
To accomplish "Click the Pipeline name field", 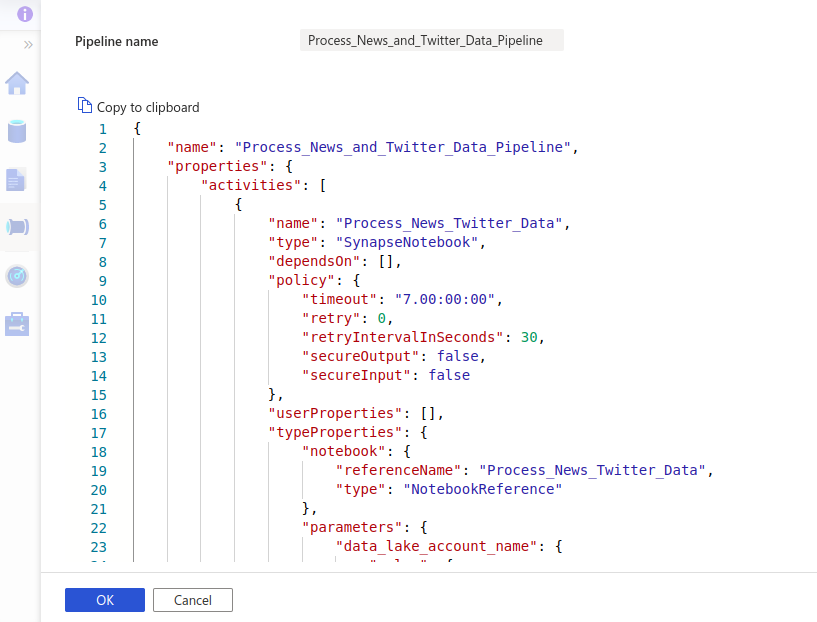I will click(431, 41).
